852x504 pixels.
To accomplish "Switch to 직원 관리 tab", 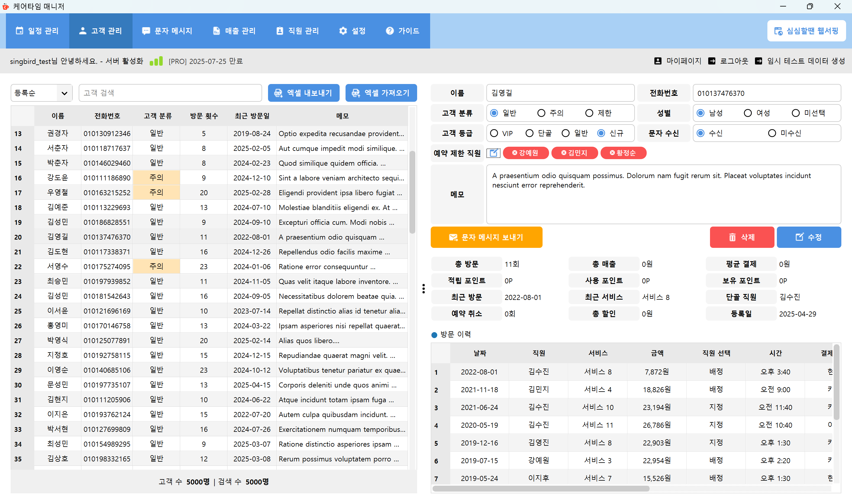I will 298,31.
